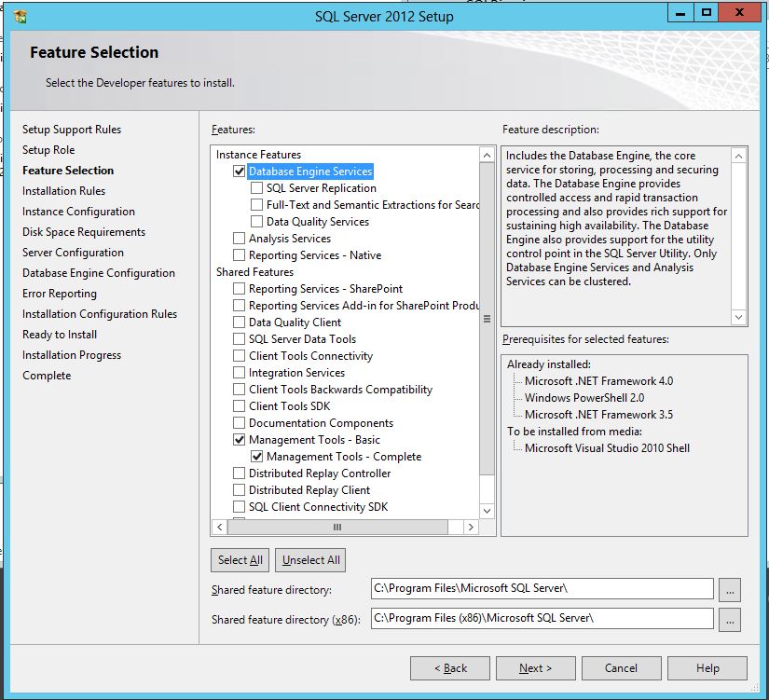The height and width of the screenshot is (700, 769).
Task: Click the Shared feature directory (x86) path field
Action: point(542,619)
